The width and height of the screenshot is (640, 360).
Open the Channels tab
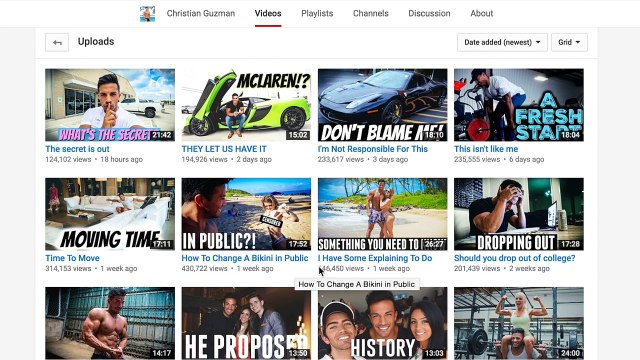[x=371, y=13]
